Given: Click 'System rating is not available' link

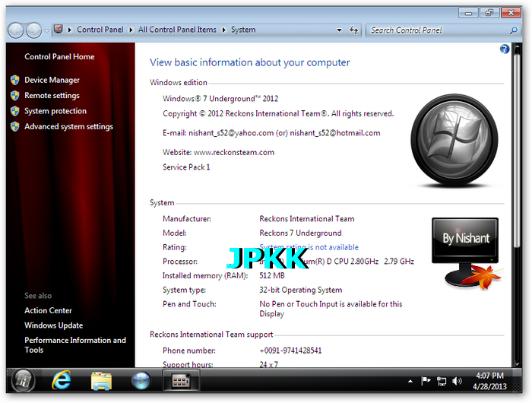Looking at the screenshot, I should pyautogui.click(x=309, y=247).
